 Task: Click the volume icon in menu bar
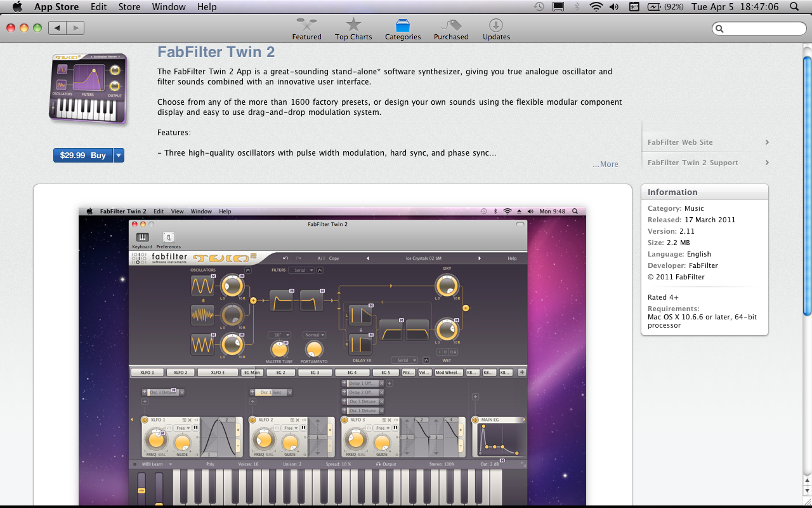point(614,7)
